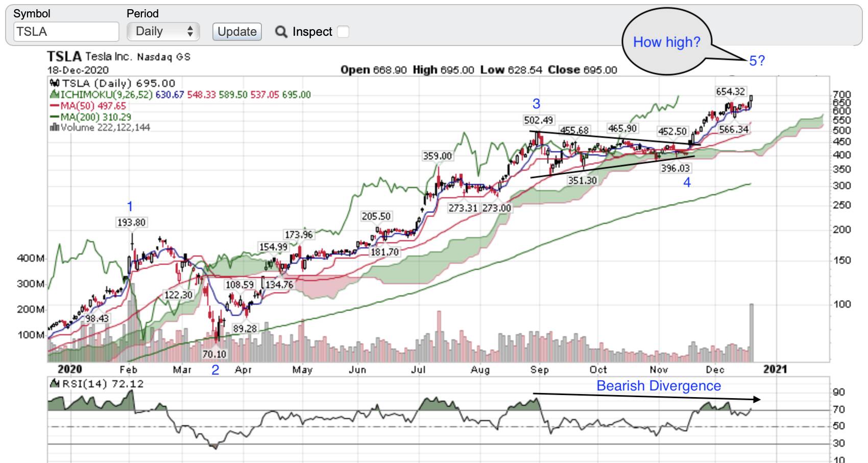
Task: Click the 89.28 price label
Action: (x=245, y=329)
